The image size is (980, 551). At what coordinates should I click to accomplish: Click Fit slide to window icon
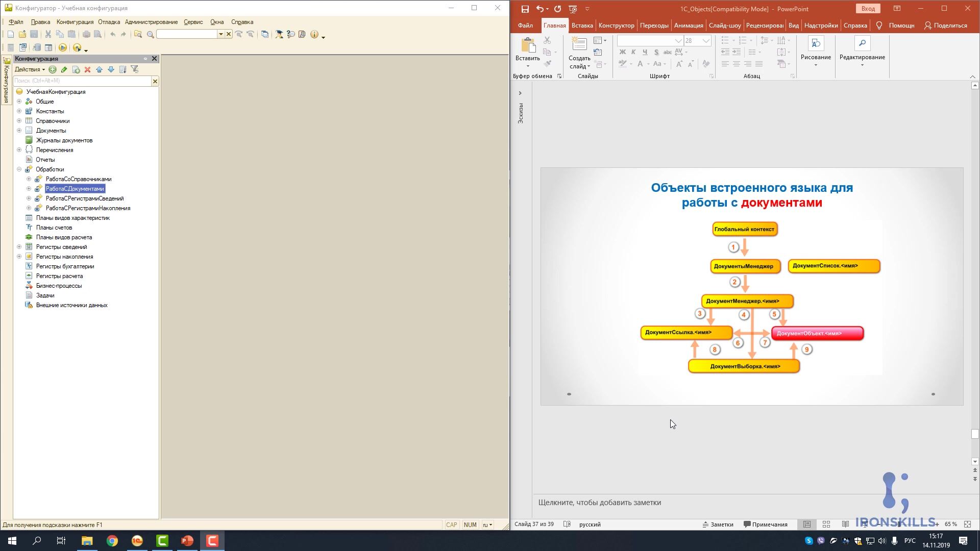point(968,524)
